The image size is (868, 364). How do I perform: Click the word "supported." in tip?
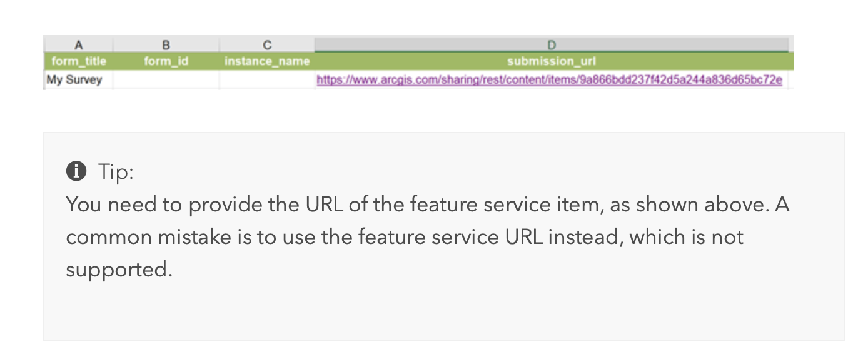[x=119, y=270]
